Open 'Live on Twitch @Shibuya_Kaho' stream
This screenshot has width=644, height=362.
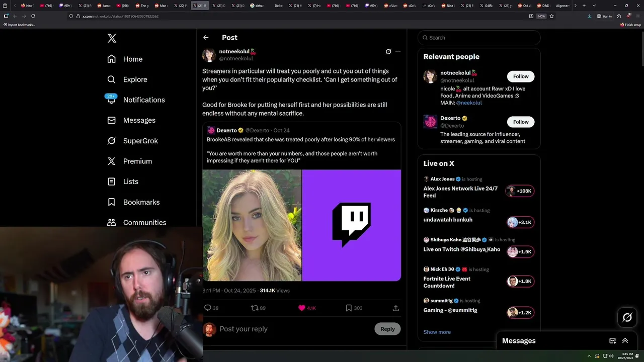click(x=462, y=249)
